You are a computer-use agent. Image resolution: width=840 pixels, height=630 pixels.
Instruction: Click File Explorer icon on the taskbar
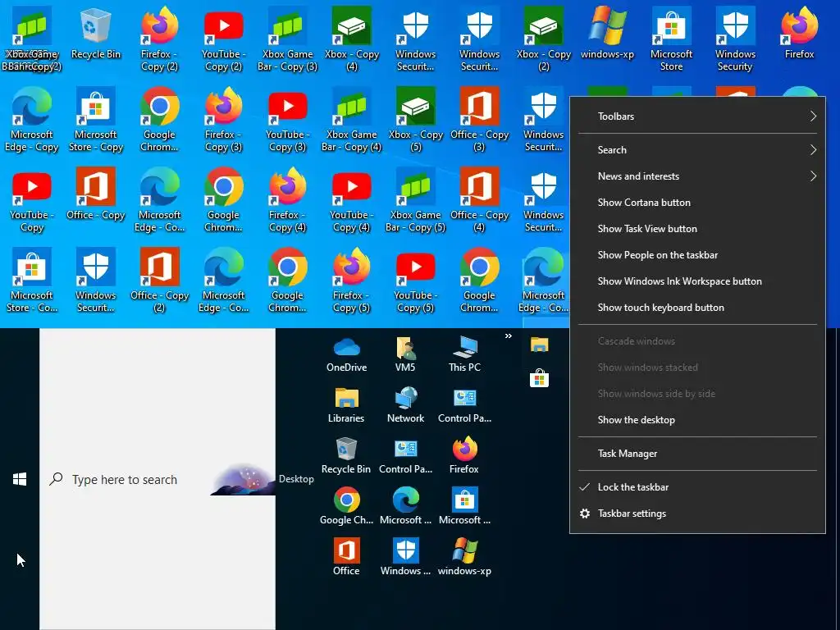pos(540,345)
